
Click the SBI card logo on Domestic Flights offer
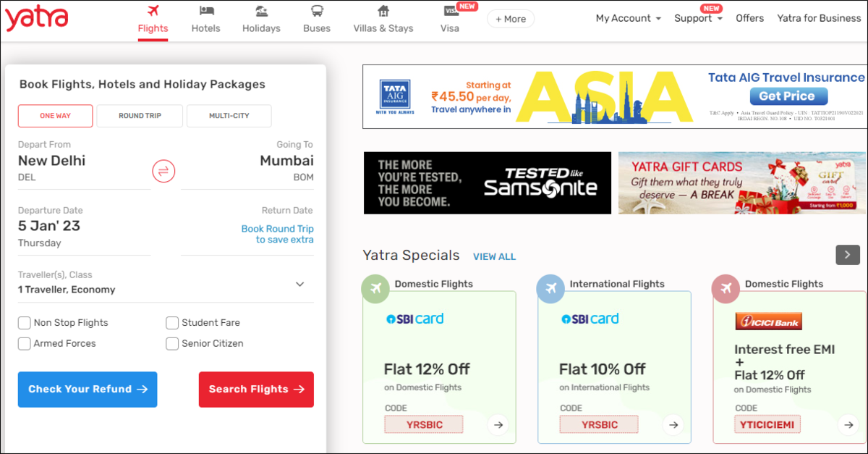[x=414, y=319]
